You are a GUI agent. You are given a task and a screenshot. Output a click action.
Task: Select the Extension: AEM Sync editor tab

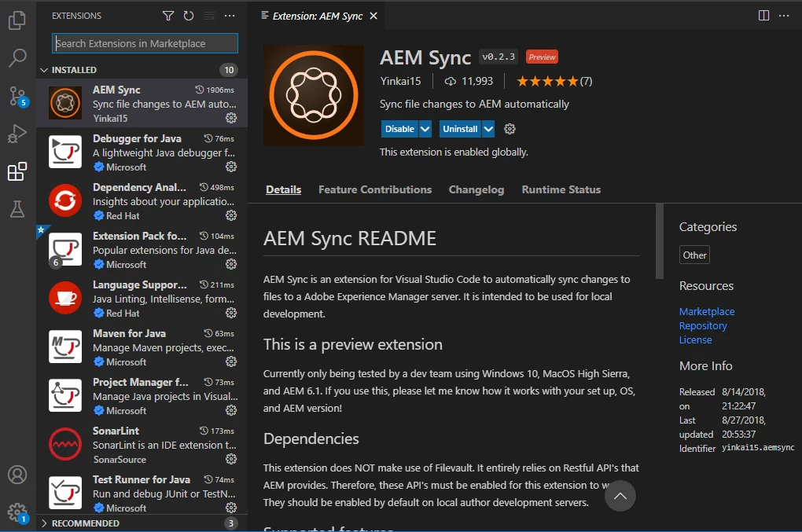[x=317, y=16]
